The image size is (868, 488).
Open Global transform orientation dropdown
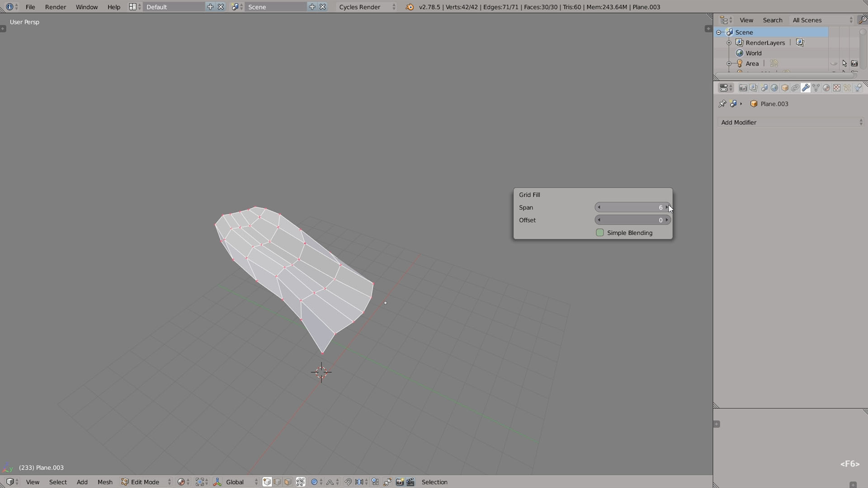point(242,482)
